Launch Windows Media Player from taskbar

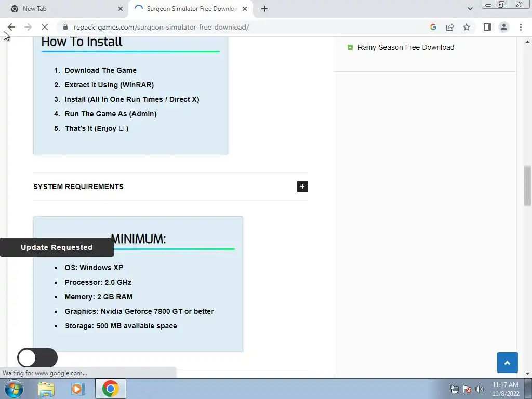[x=78, y=389]
